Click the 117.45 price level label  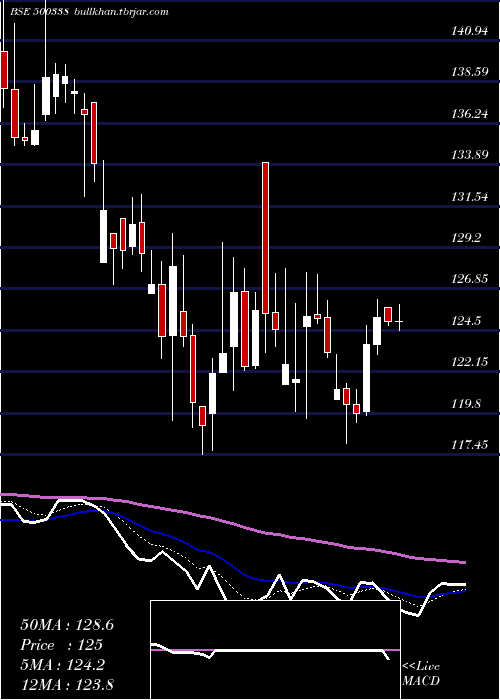pos(469,445)
